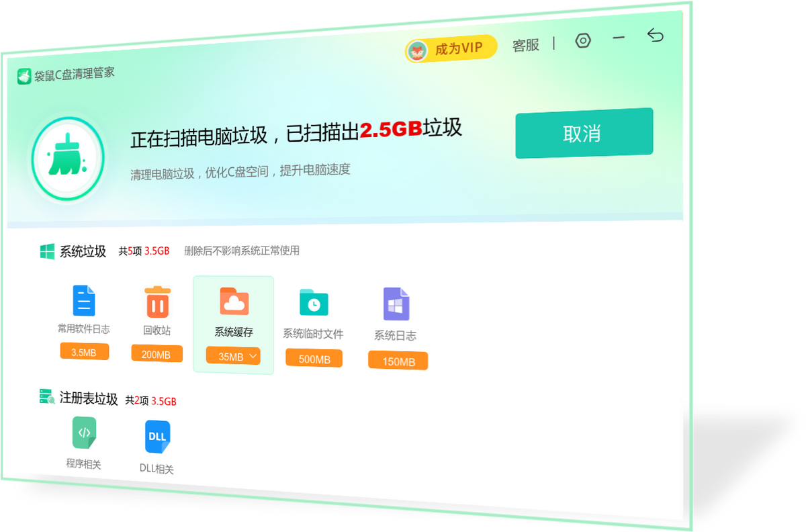The image size is (806, 532).
Task: Click the 袋鼠C盘清理管家 app logo
Action: pos(24,77)
